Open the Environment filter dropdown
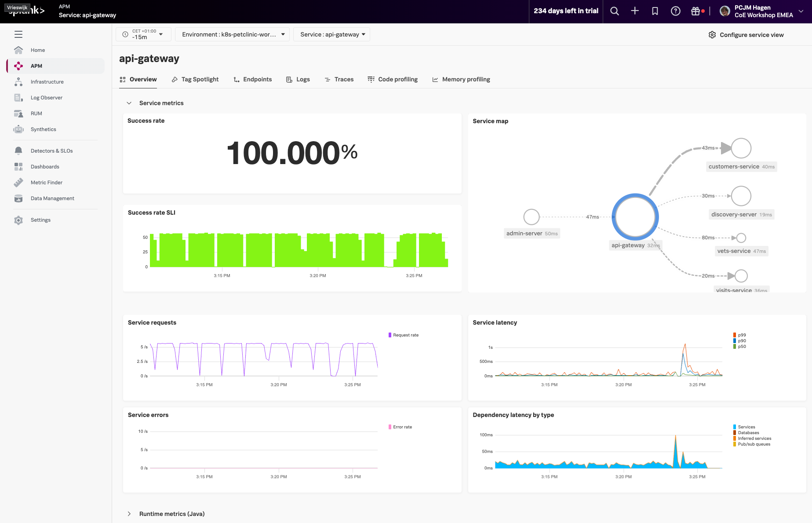This screenshot has height=523, width=812. (232, 34)
